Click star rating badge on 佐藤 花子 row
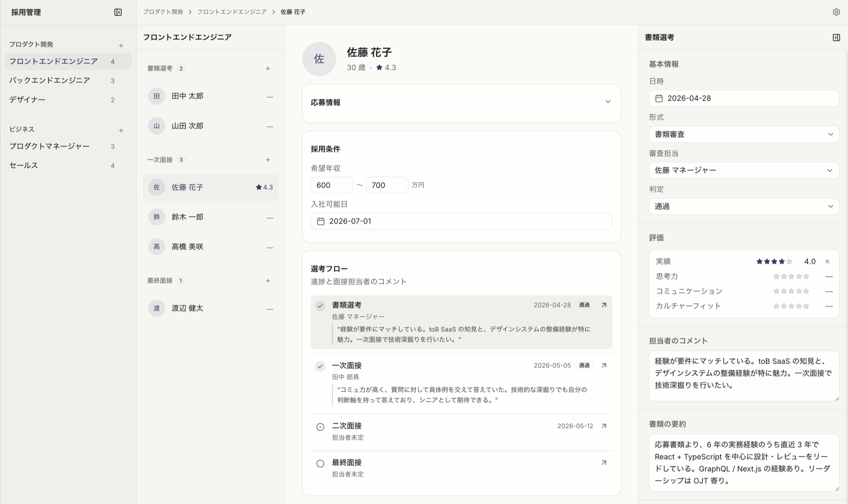The width and height of the screenshot is (848, 504). (264, 187)
